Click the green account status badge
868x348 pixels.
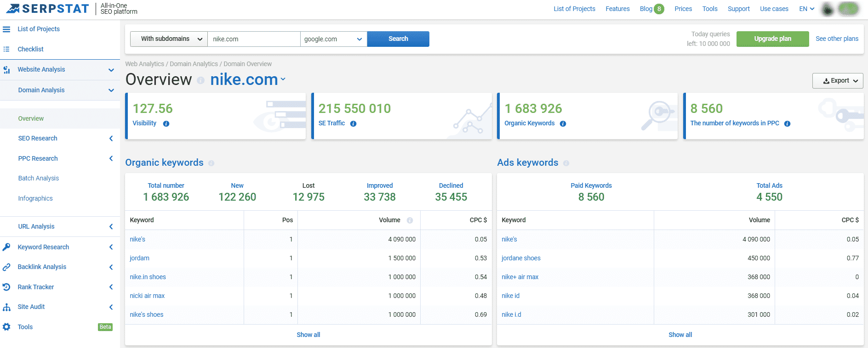[x=848, y=8]
